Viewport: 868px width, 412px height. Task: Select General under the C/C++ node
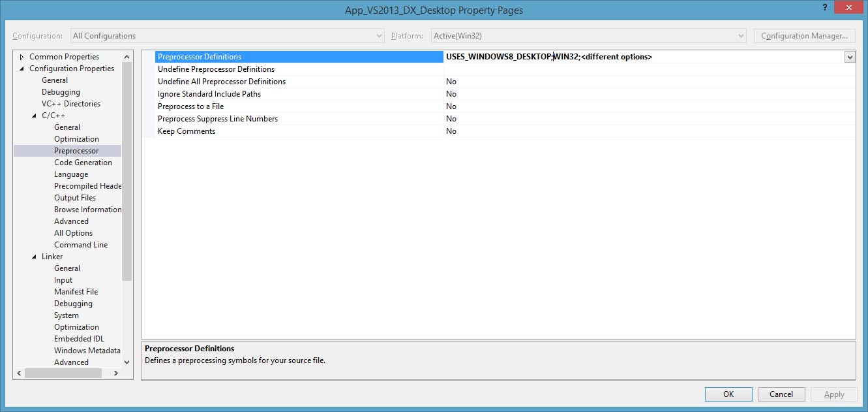pyautogui.click(x=67, y=127)
